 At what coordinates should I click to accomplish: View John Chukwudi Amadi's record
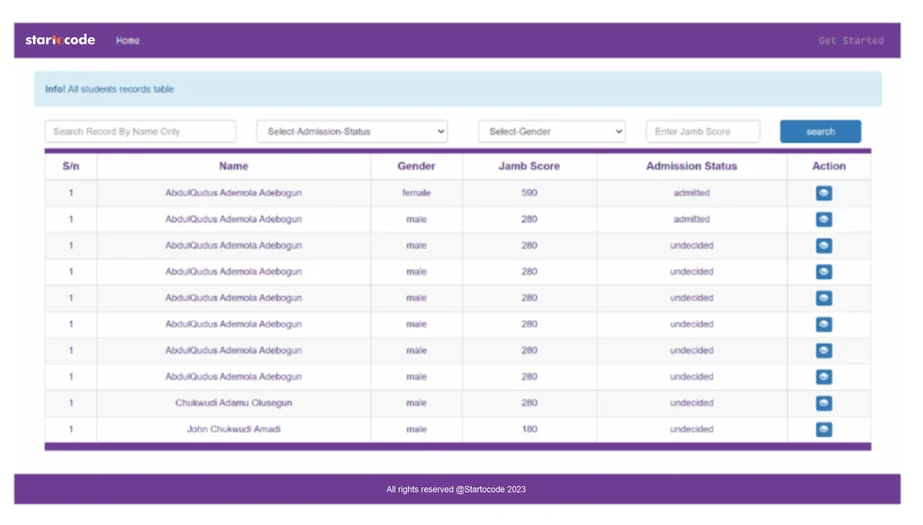point(824,429)
